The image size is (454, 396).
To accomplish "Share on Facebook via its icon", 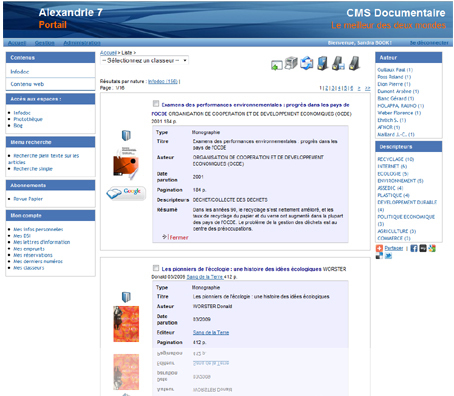I will pos(414,248).
